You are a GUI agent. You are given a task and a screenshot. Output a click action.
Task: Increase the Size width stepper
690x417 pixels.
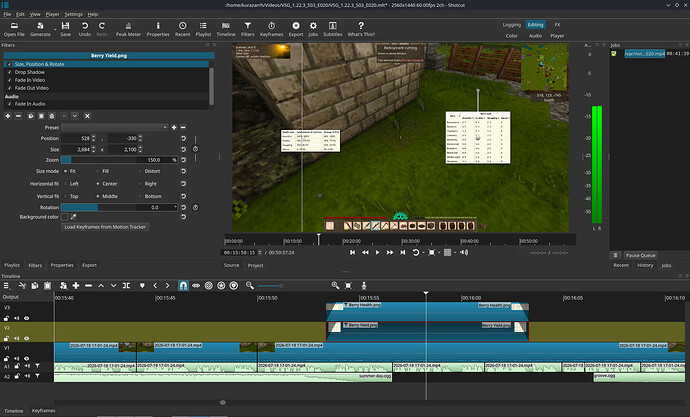[x=93, y=148]
